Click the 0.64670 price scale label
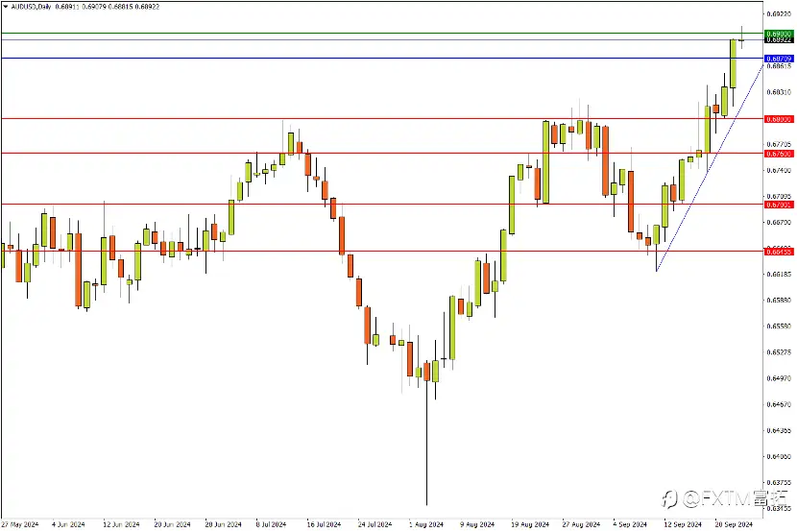This screenshot has width=797, height=532. pyautogui.click(x=779, y=404)
